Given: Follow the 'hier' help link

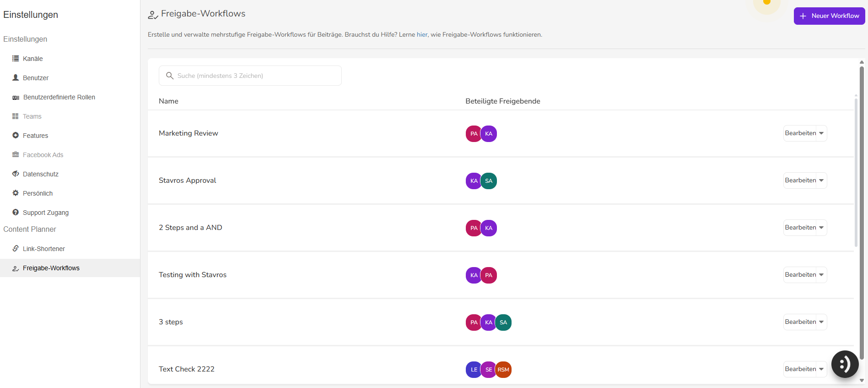Looking at the screenshot, I should pyautogui.click(x=422, y=35).
